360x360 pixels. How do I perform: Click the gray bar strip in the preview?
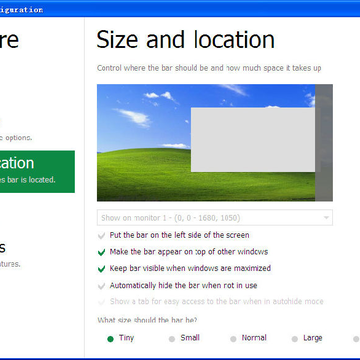tap(324, 143)
